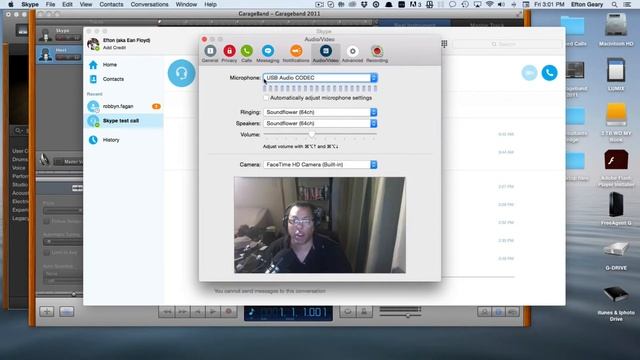Open the Microphone dropdown
Image resolution: width=640 pixels, height=360 pixels.
[320, 78]
